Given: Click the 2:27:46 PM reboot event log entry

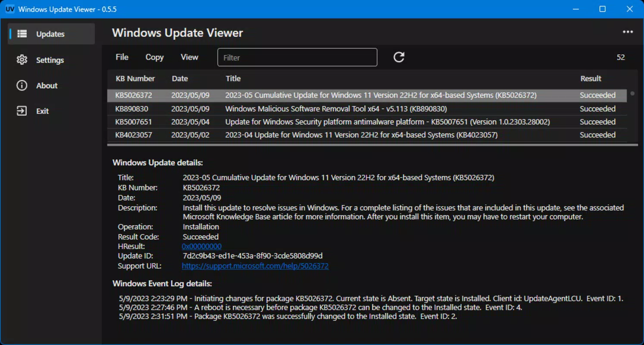Looking at the screenshot, I should pos(320,307).
